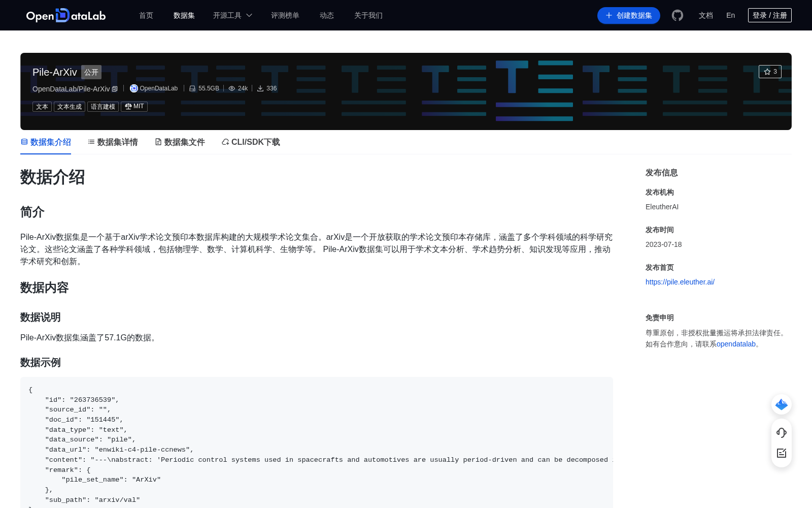Click the blue bird floating assistant icon
Image resolution: width=812 pixels, height=508 pixels.
tap(782, 404)
